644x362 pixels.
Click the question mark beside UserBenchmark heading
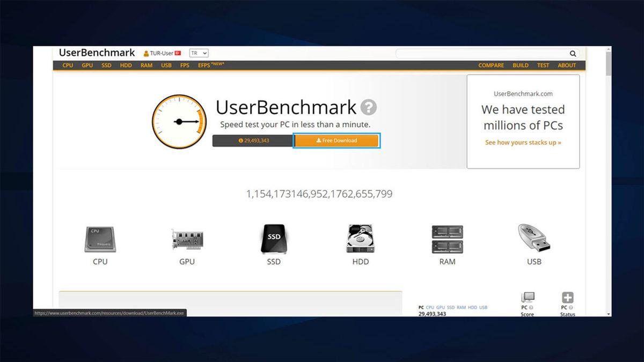[369, 108]
